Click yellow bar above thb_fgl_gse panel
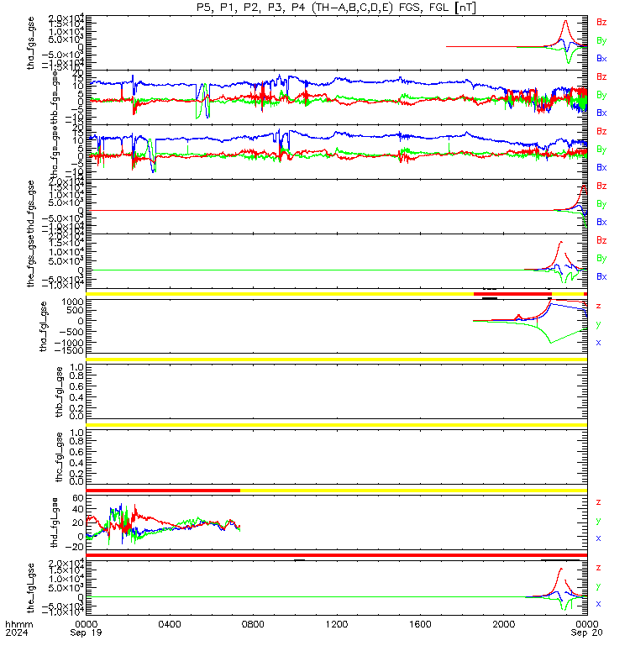 pyautogui.click(x=337, y=360)
